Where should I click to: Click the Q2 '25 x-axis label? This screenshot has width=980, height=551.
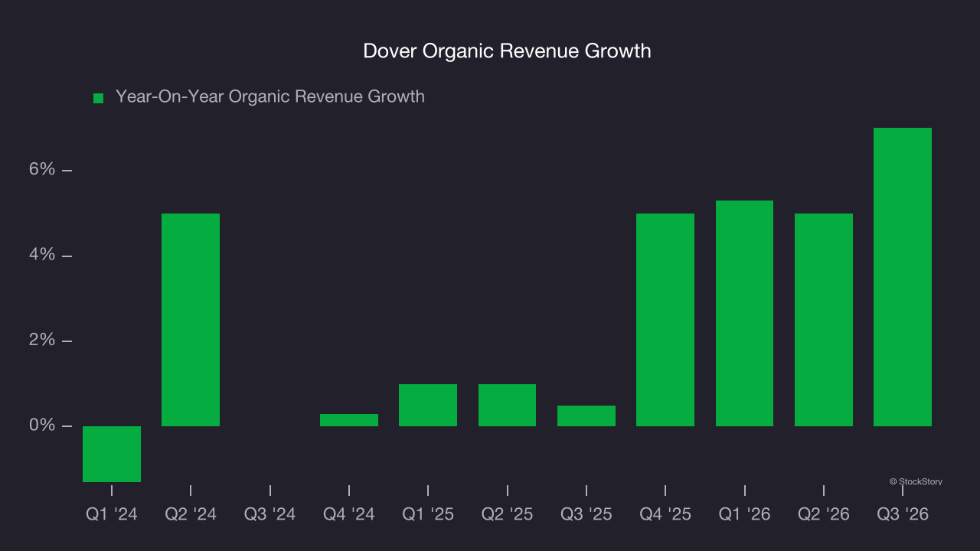click(507, 514)
